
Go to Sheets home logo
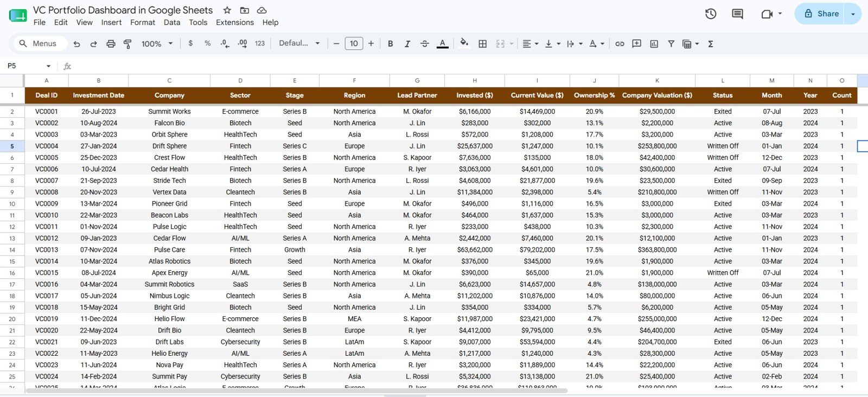18,16
